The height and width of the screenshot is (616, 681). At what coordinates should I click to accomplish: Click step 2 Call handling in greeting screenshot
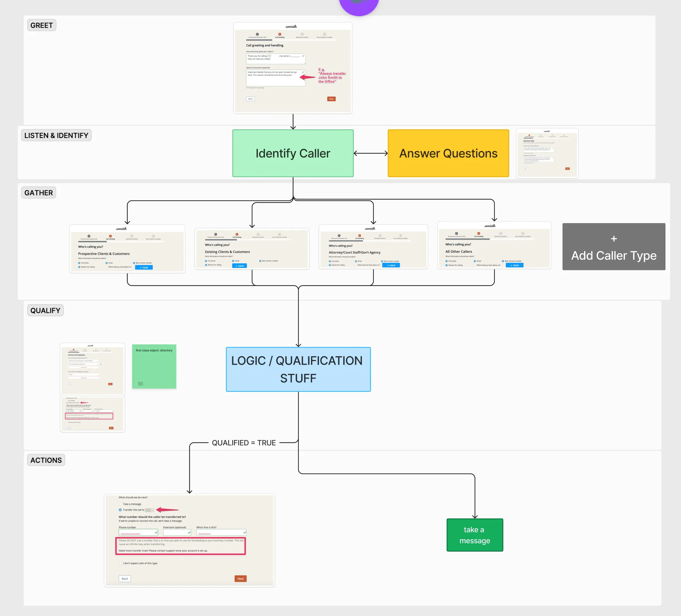pyautogui.click(x=280, y=35)
